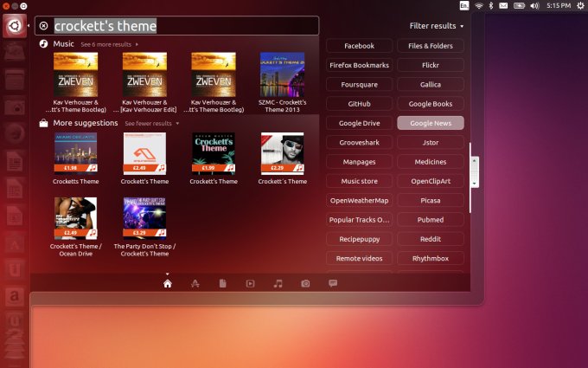The height and width of the screenshot is (368, 588).
Task: Collapse the Filter results panel
Action: (437, 26)
